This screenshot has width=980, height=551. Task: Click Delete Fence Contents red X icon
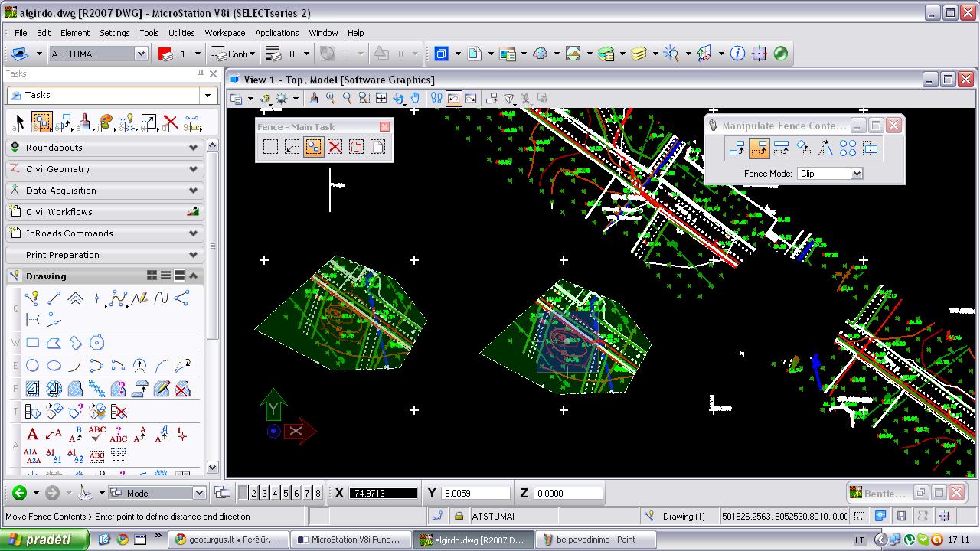[x=335, y=147]
